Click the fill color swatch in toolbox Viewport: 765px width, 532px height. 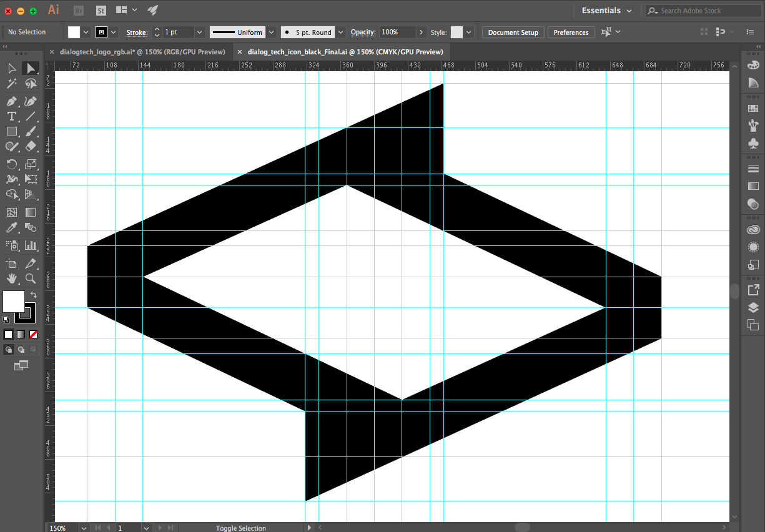click(13, 302)
